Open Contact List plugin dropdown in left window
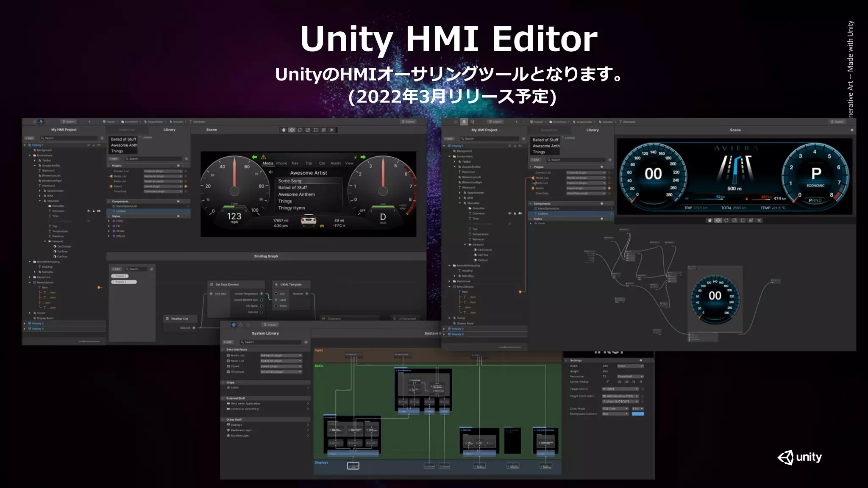 point(163,171)
